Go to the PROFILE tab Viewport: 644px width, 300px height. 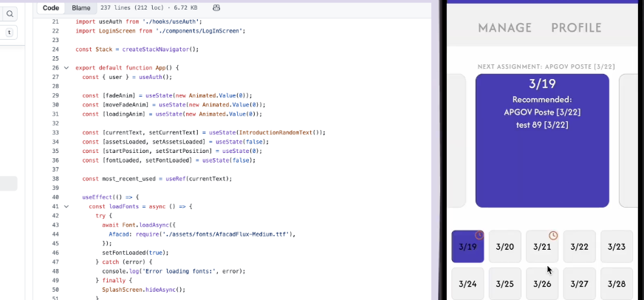point(576,28)
